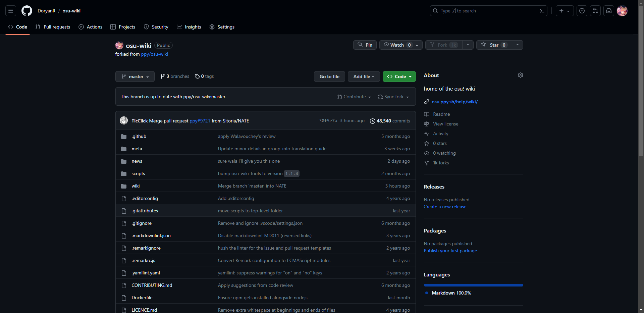Switch to the Pull requests tab

(x=53, y=27)
